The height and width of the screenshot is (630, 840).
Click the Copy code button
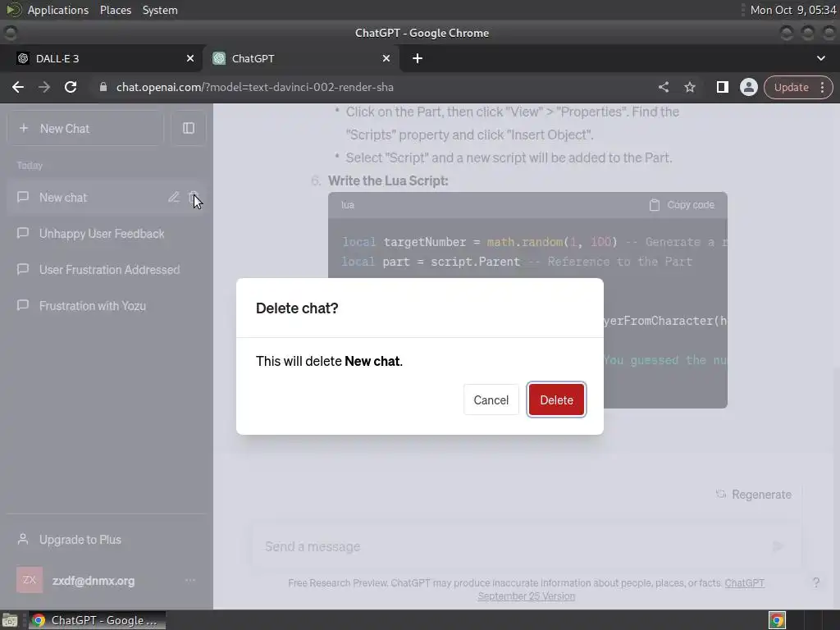(682, 204)
